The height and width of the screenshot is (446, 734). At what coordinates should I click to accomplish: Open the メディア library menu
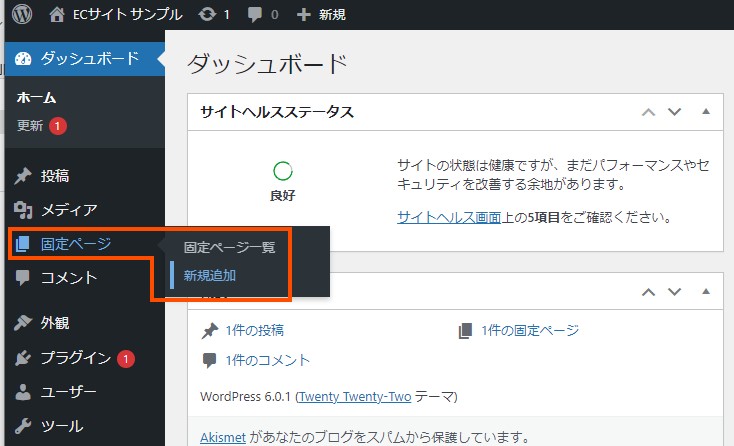coord(68,210)
